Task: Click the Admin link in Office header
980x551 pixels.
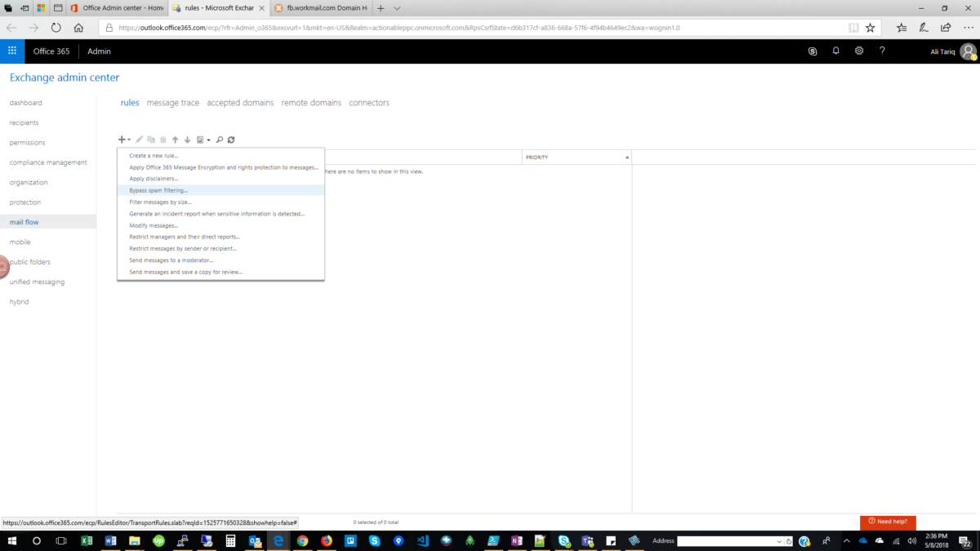Action: pyautogui.click(x=99, y=51)
